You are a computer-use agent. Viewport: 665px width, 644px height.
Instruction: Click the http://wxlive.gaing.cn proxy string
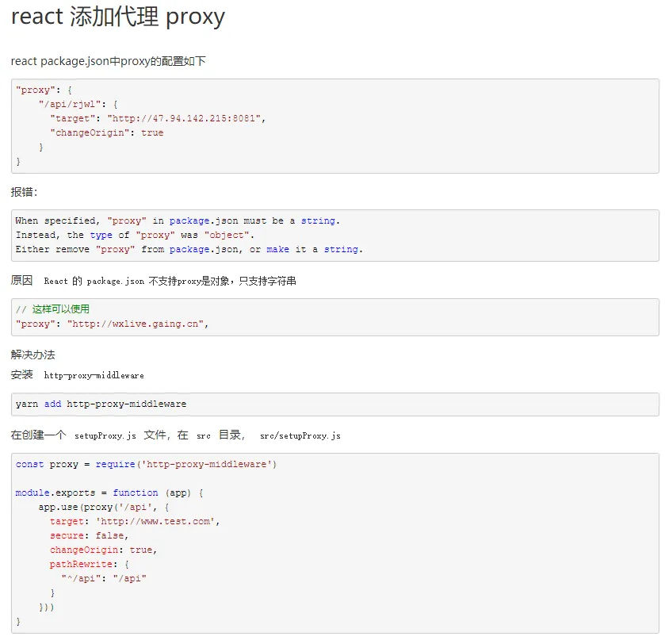coord(135,324)
